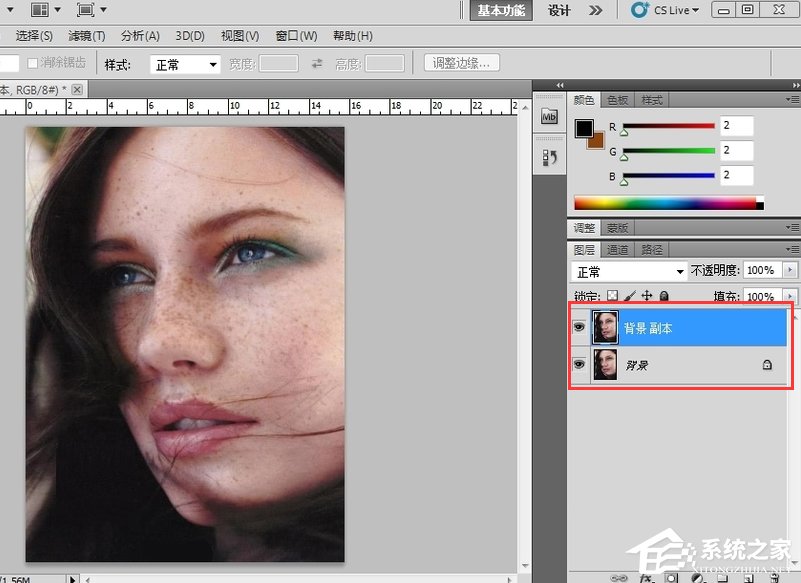Hide the 背景 副本 layer with eye icon
801x583 pixels.
coord(579,327)
